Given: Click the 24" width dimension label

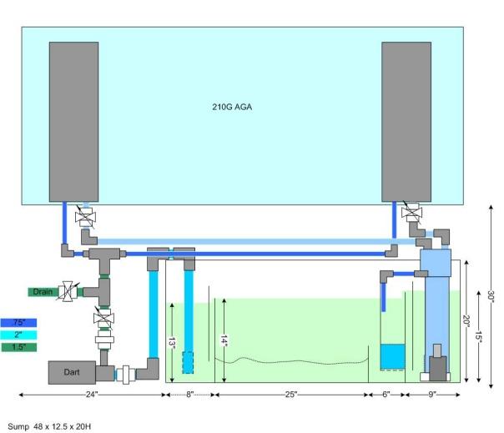Looking at the screenshot, I should pos(92,394).
